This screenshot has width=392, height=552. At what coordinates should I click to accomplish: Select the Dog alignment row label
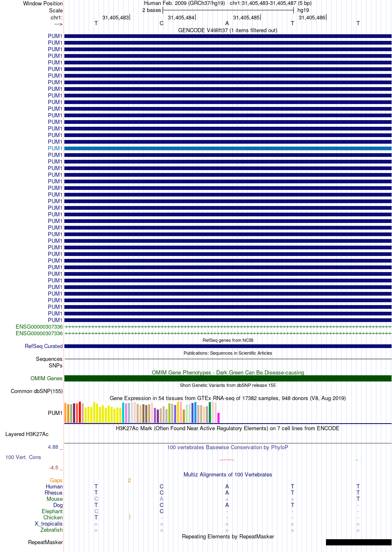pyautogui.click(x=58, y=505)
